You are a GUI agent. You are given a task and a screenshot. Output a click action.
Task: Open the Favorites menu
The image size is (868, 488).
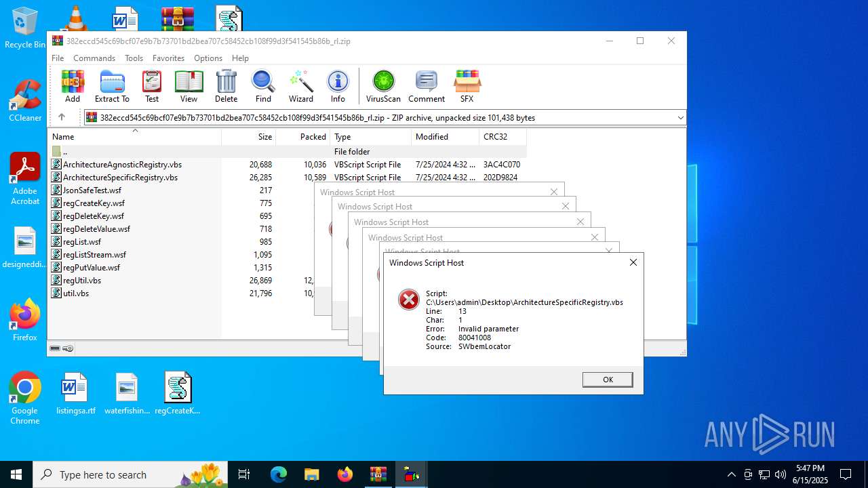(168, 58)
